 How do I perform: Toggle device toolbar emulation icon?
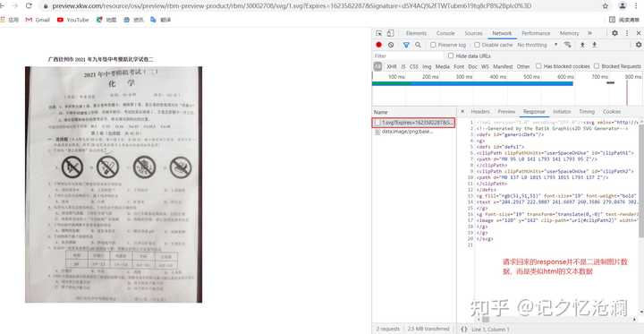[390, 33]
